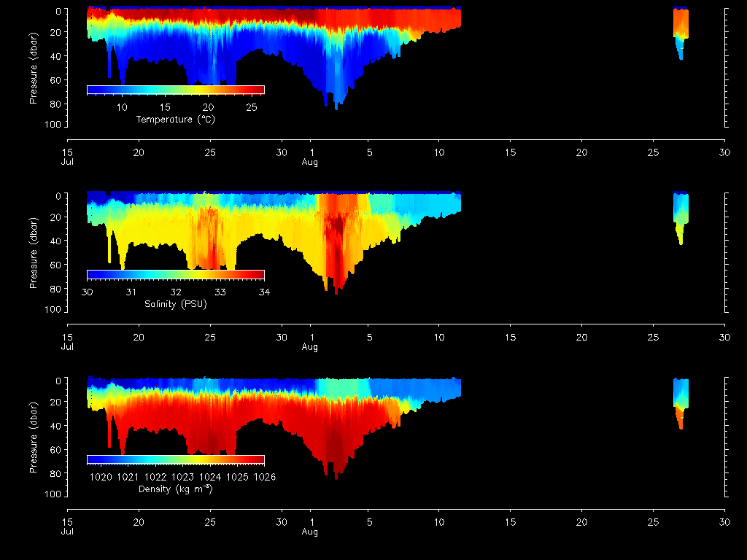Select the "Temperature (°C)" legend label

(x=175, y=120)
